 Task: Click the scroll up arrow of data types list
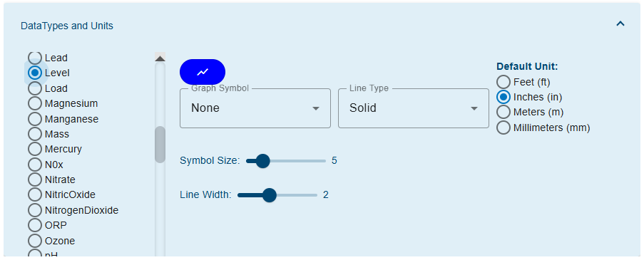click(160, 58)
